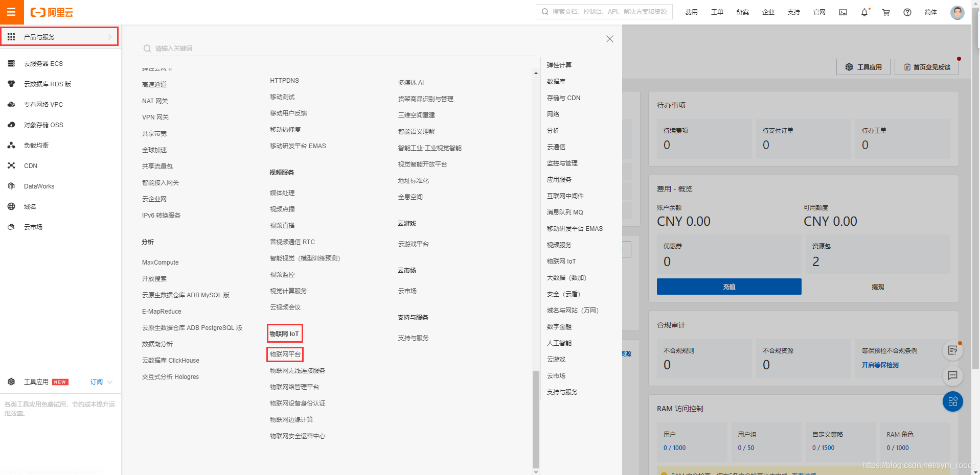Open the 工单 top menu
This screenshot has width=980, height=475.
click(717, 12)
